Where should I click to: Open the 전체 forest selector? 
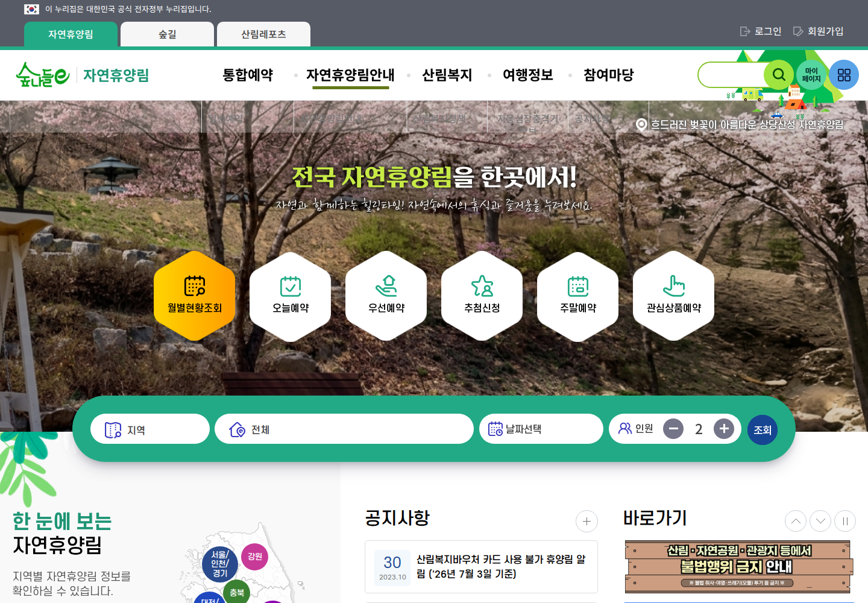(344, 429)
